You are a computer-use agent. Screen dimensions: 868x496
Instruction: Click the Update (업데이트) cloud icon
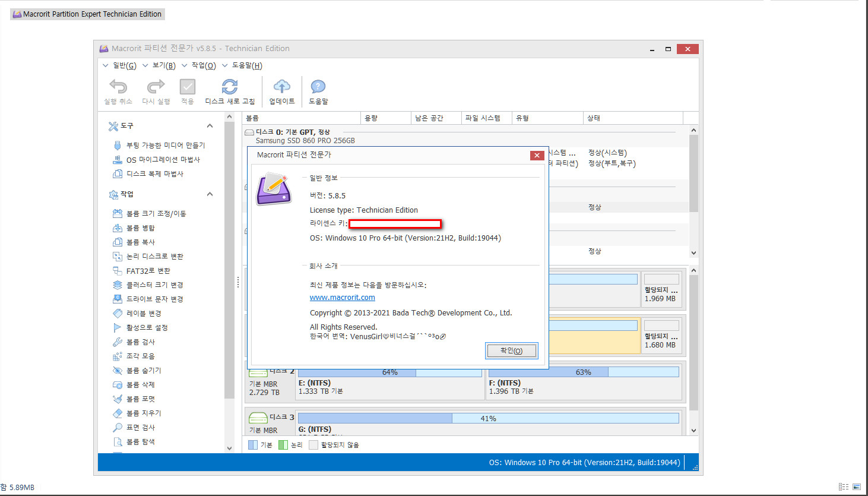[x=282, y=87]
